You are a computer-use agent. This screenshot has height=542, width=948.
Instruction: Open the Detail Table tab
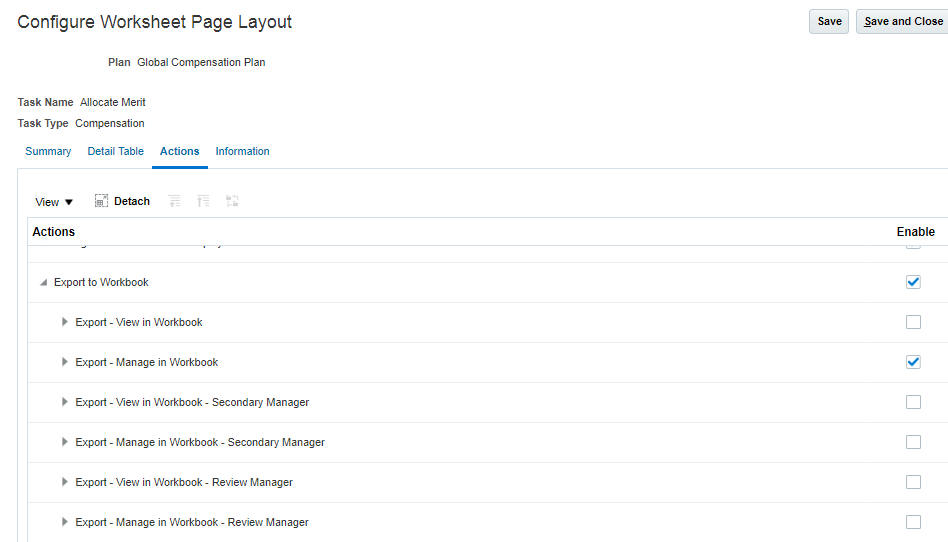coord(115,151)
